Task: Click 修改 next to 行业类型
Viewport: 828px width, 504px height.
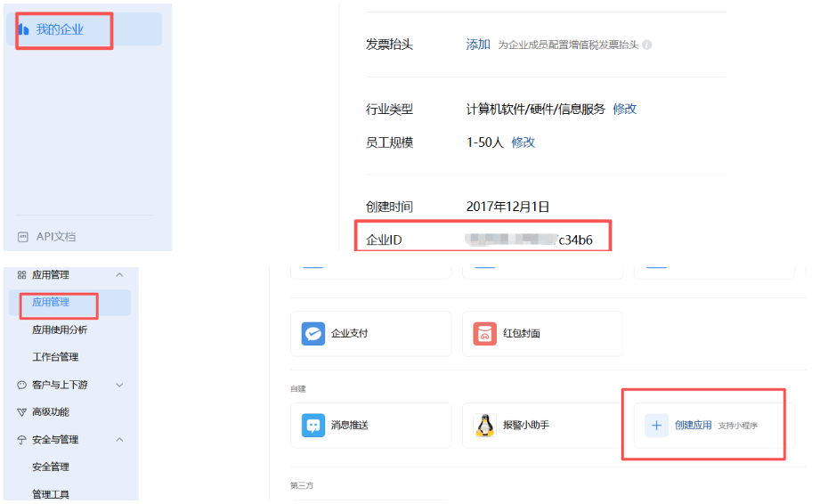Action: 625,109
